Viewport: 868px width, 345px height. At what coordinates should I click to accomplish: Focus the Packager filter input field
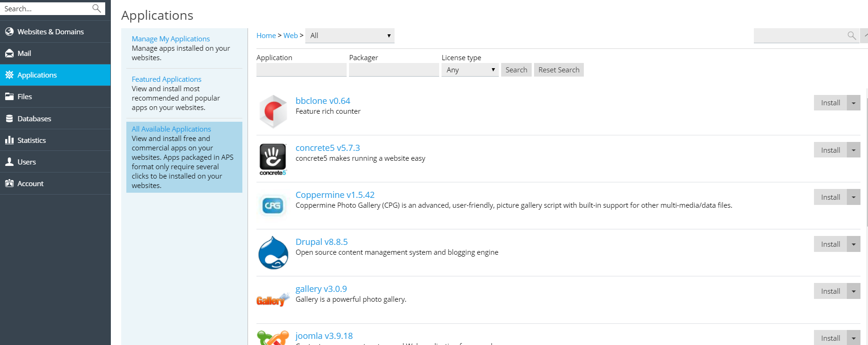[x=394, y=70]
